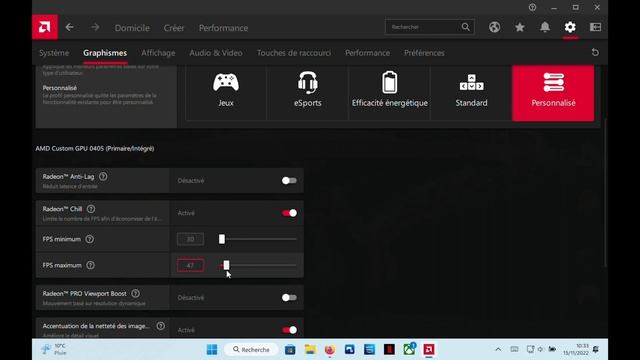Open the Xbox app in taskbar
This screenshot has height=360, width=640.
[x=409, y=349]
